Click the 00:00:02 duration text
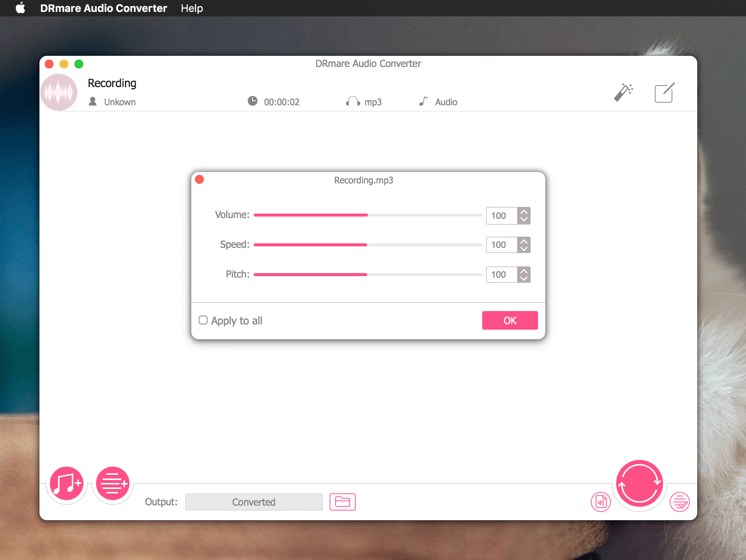 pyautogui.click(x=282, y=102)
